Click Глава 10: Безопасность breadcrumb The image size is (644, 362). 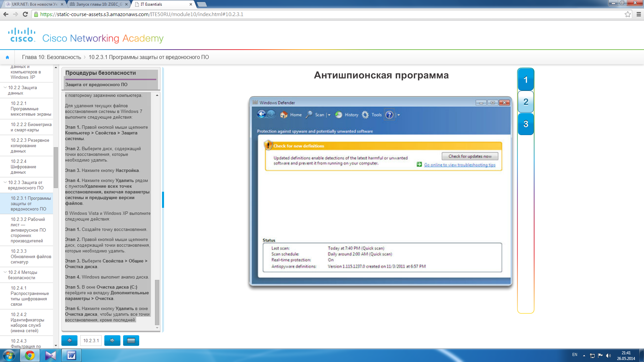pos(51,57)
